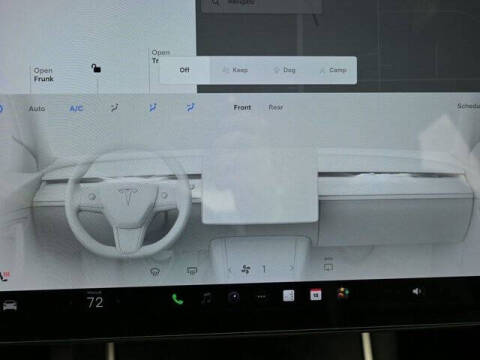This screenshot has height=360, width=480.
Task: Toggle the air recirculation icon
Action: [328, 266]
